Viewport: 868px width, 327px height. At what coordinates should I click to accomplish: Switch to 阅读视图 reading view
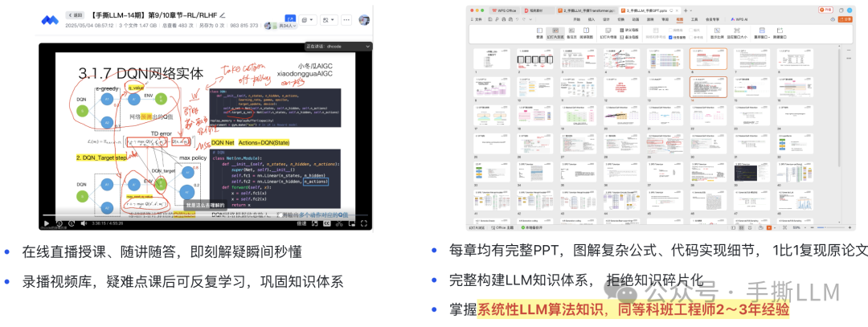(x=586, y=33)
